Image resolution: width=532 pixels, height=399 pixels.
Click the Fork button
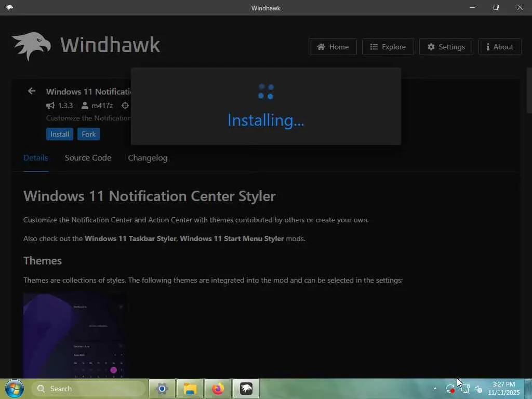tap(88, 134)
